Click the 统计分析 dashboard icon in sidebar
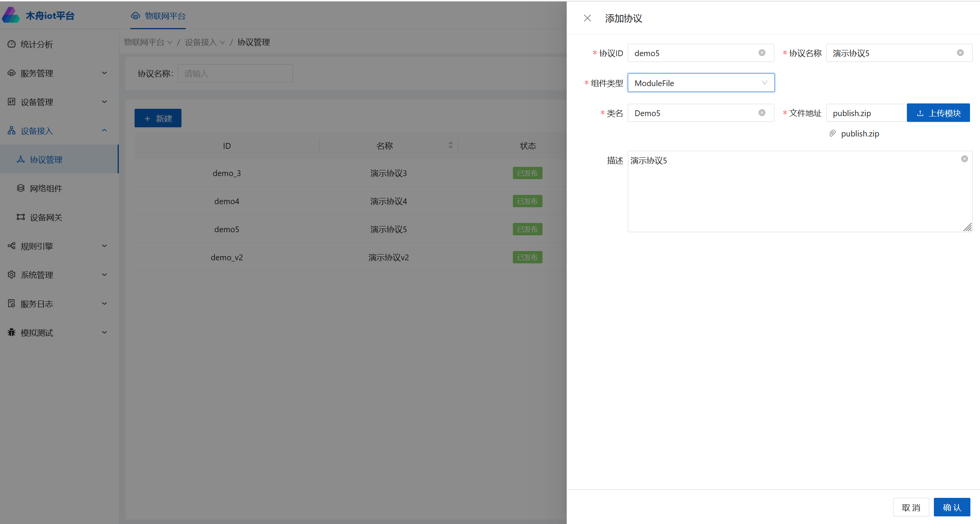Image resolution: width=980 pixels, height=524 pixels. coord(12,44)
